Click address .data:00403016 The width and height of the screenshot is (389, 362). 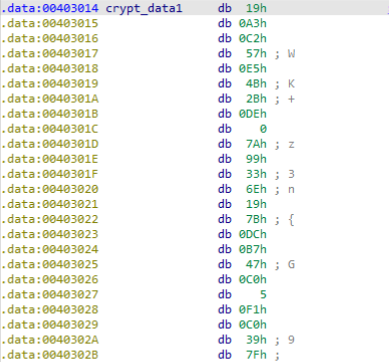[50, 38]
